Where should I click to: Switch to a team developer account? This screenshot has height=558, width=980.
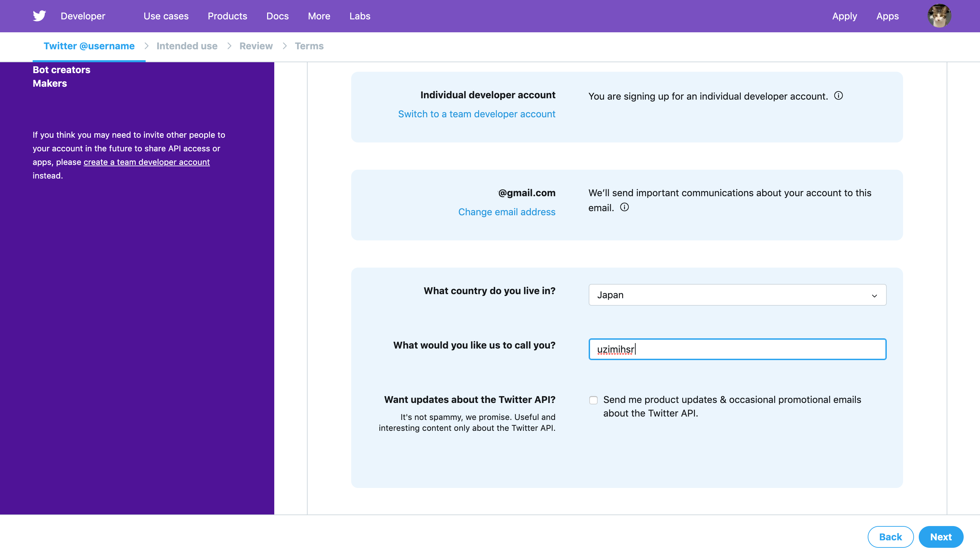pyautogui.click(x=477, y=114)
